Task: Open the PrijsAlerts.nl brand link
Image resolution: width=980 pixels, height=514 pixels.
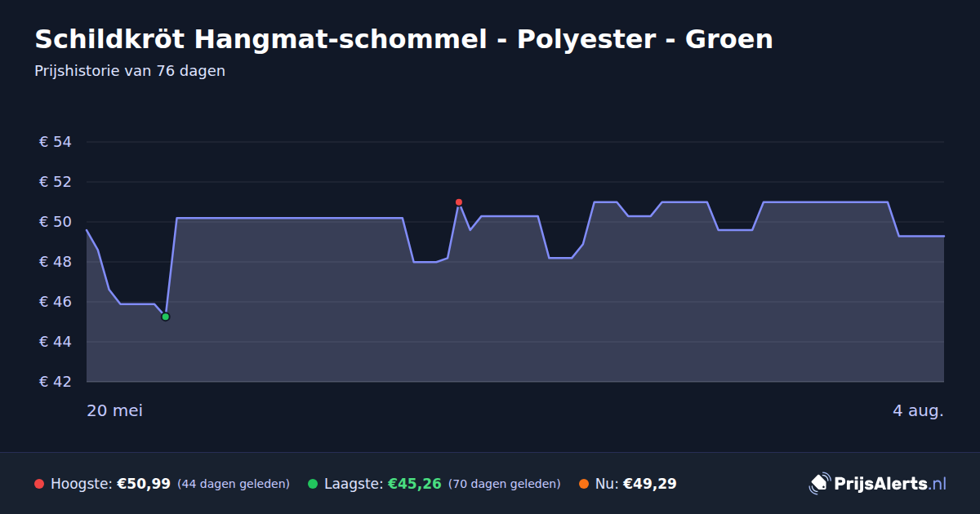Action: [878, 484]
